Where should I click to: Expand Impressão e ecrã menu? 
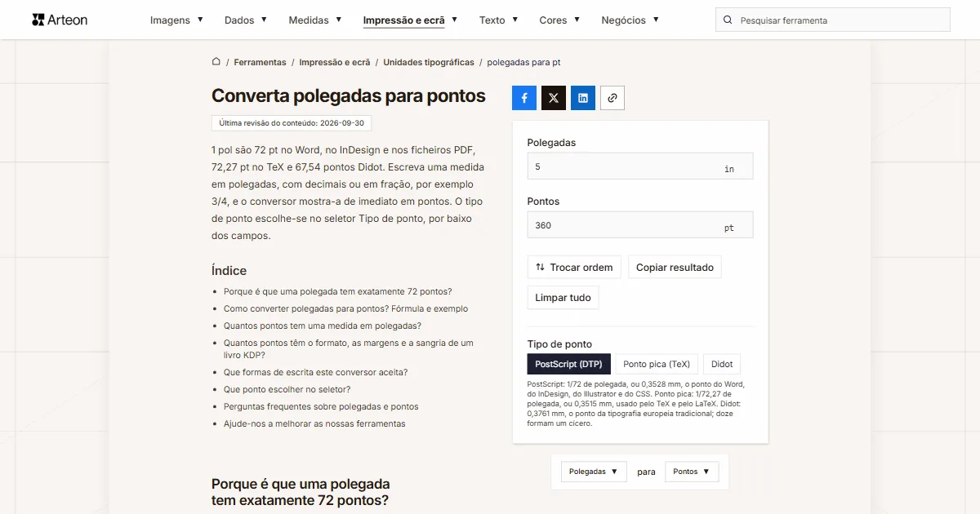point(410,20)
